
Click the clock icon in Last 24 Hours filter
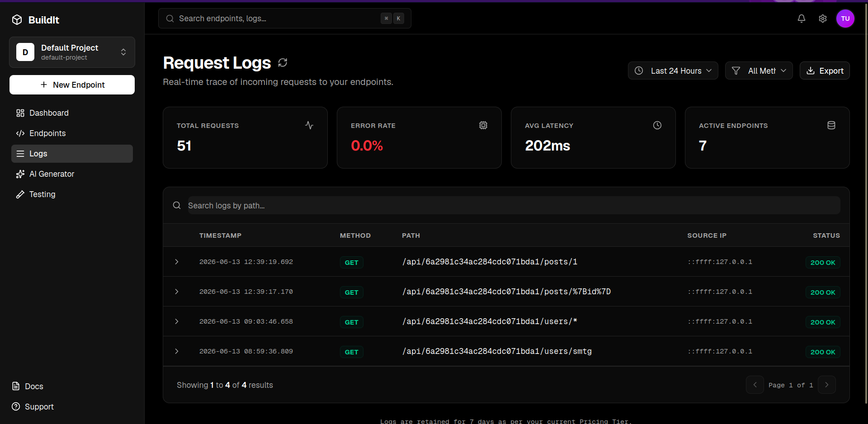pyautogui.click(x=639, y=71)
